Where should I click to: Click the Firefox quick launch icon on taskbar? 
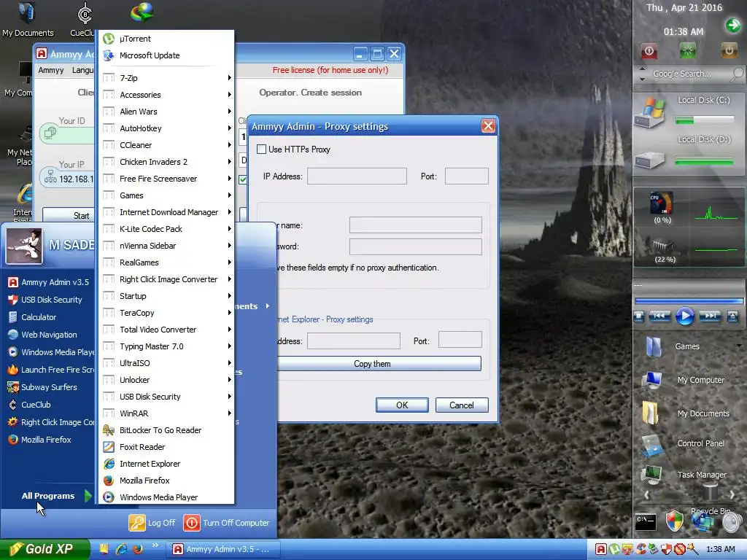(x=138, y=549)
